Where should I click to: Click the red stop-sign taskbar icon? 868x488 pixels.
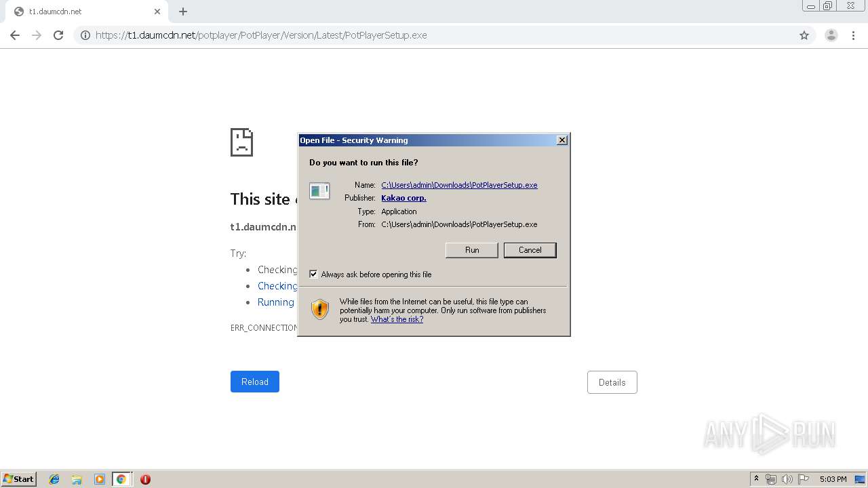[145, 479]
